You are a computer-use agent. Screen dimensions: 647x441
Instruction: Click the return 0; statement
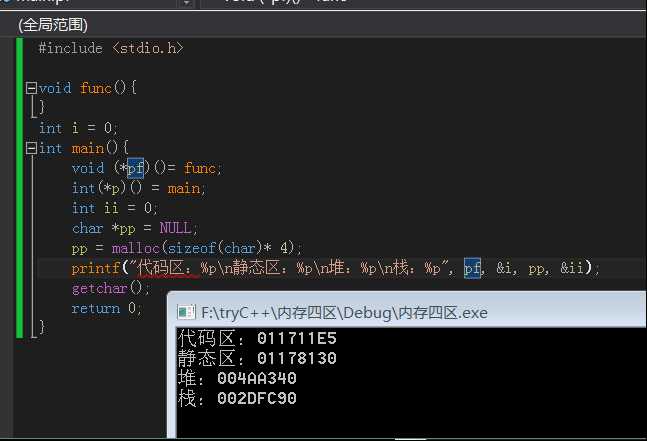click(x=107, y=308)
